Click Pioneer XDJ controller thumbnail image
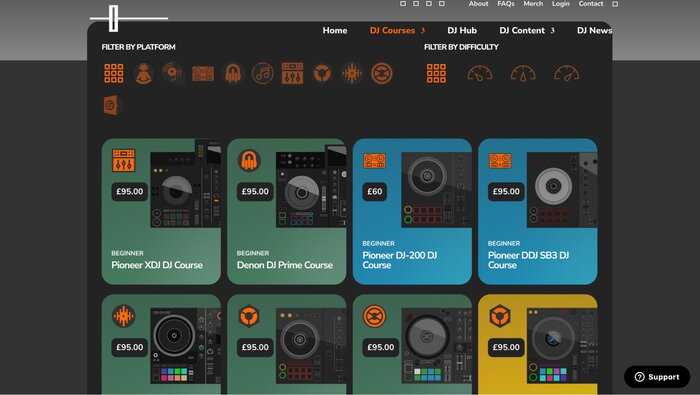The height and width of the screenshot is (395, 700). click(x=185, y=183)
